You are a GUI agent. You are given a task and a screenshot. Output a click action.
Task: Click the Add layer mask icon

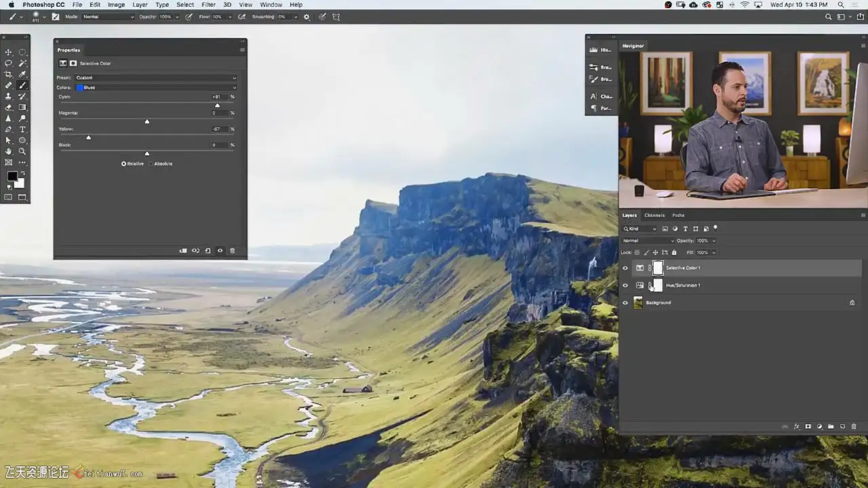pos(808,426)
